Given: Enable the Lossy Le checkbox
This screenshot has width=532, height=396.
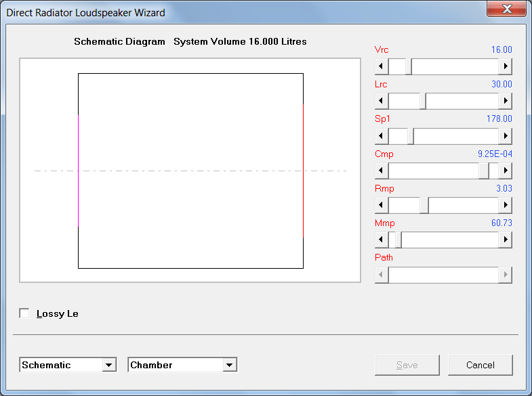Looking at the screenshot, I should 24,313.
